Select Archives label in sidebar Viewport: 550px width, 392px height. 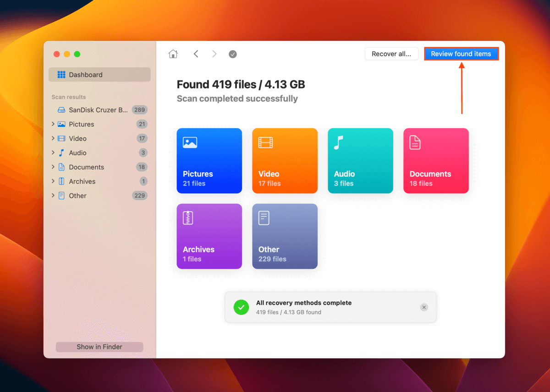[82, 181]
